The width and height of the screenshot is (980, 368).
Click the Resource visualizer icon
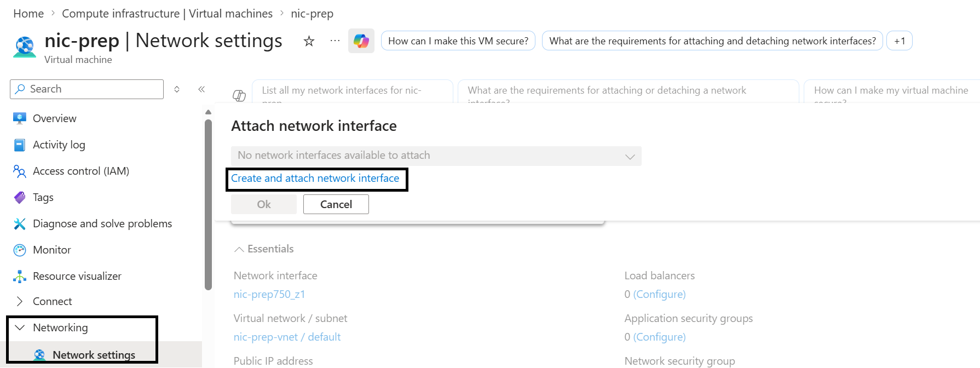pos(20,276)
